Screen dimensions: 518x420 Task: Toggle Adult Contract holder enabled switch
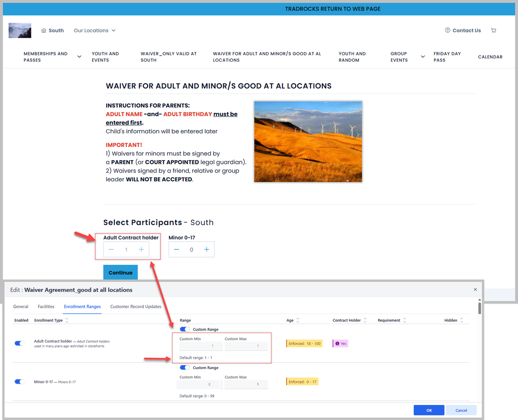(19, 343)
